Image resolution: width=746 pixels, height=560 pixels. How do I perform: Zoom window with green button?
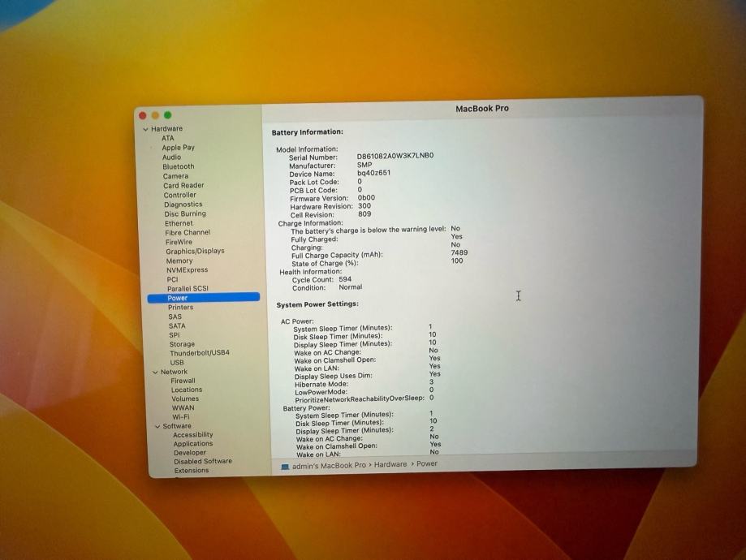(168, 114)
